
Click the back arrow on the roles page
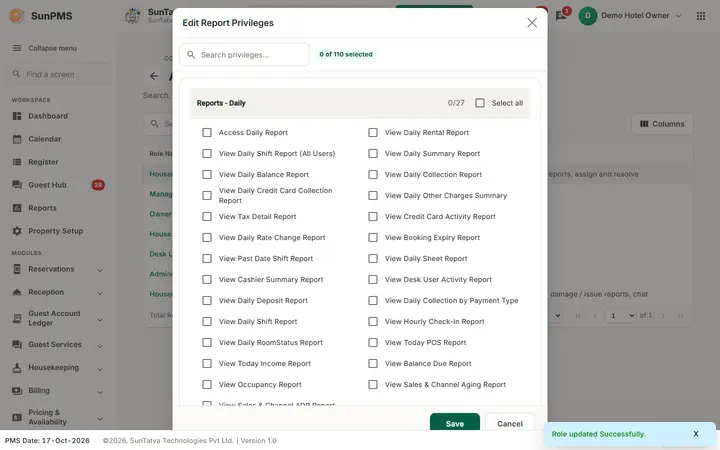point(154,76)
